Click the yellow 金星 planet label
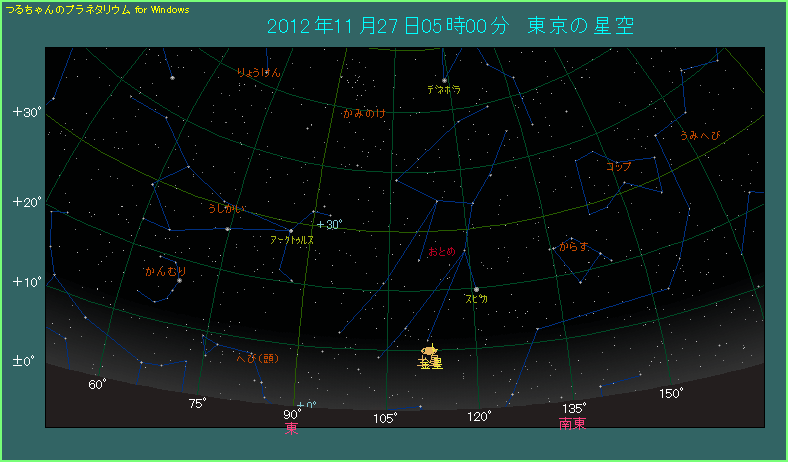788x462 pixels. pos(430,364)
